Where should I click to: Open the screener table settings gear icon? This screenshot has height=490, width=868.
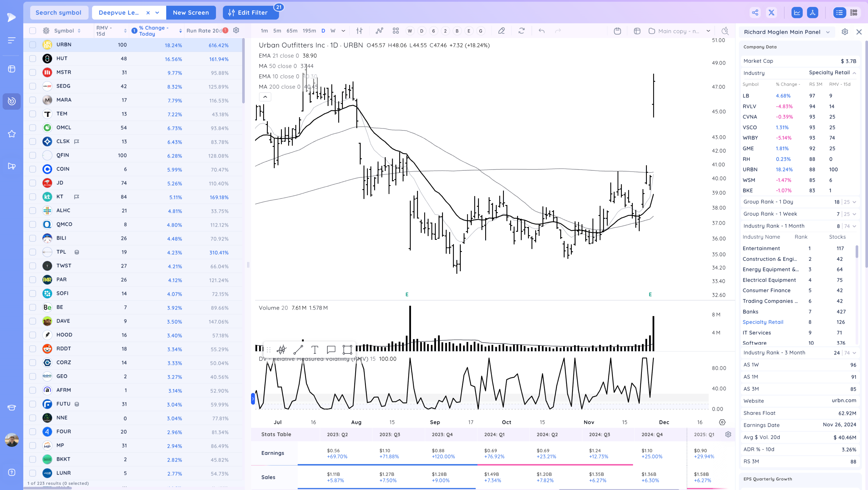click(46, 31)
